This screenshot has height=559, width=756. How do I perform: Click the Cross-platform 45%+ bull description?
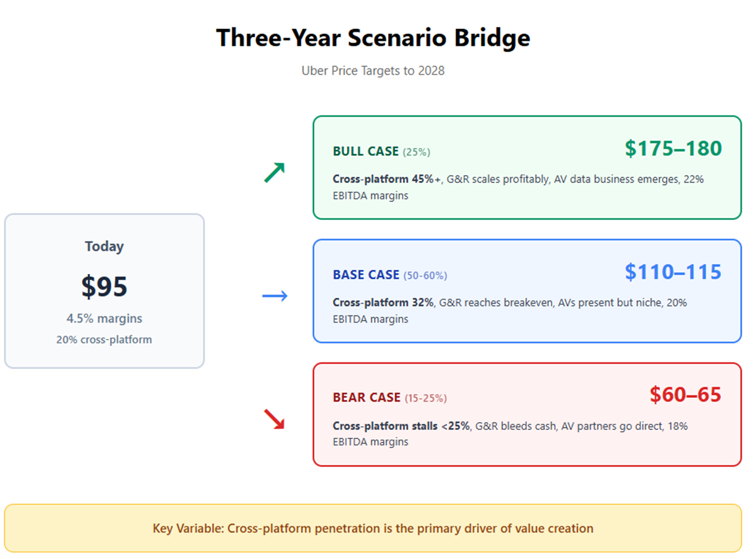(x=387, y=179)
